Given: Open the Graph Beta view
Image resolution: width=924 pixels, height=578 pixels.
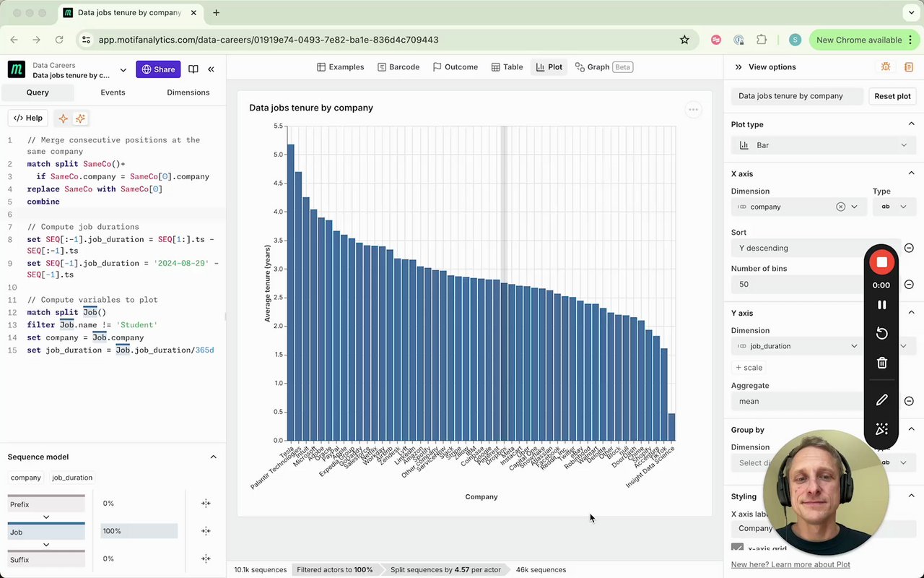Looking at the screenshot, I should pos(604,67).
